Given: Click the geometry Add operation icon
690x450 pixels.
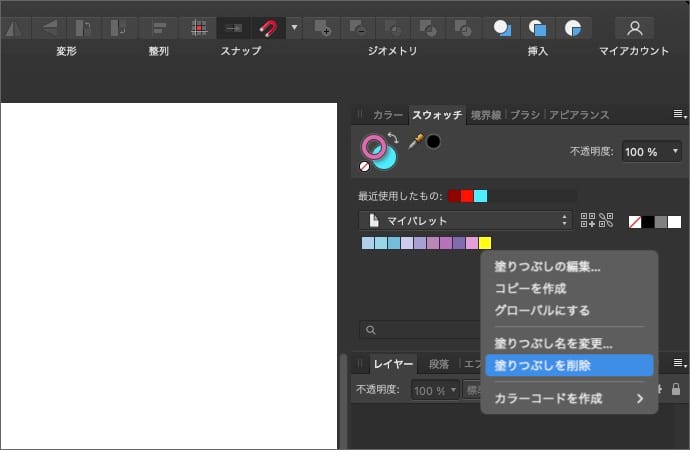Looking at the screenshot, I should 322,28.
